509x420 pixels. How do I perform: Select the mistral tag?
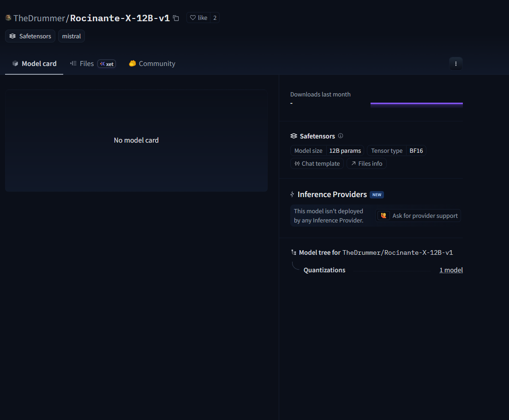pyautogui.click(x=72, y=36)
